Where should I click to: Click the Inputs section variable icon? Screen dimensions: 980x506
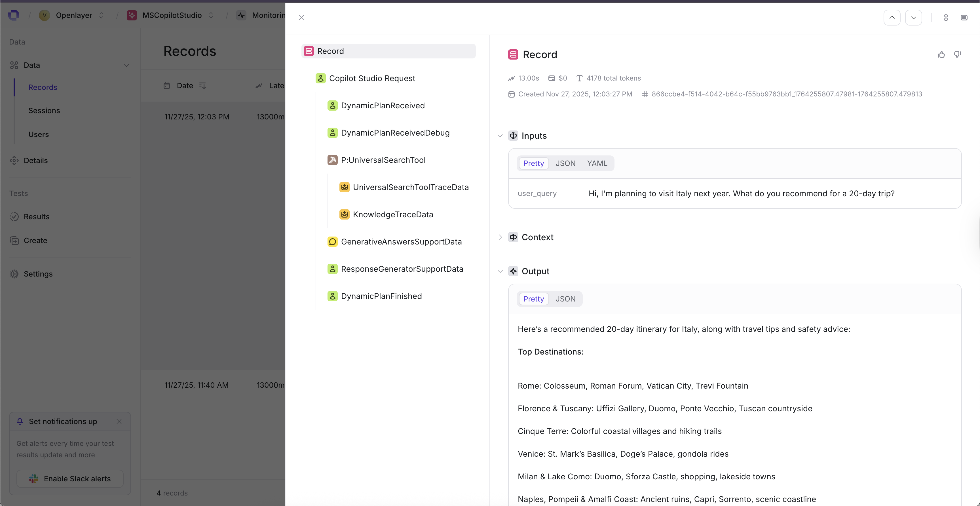[x=513, y=136]
